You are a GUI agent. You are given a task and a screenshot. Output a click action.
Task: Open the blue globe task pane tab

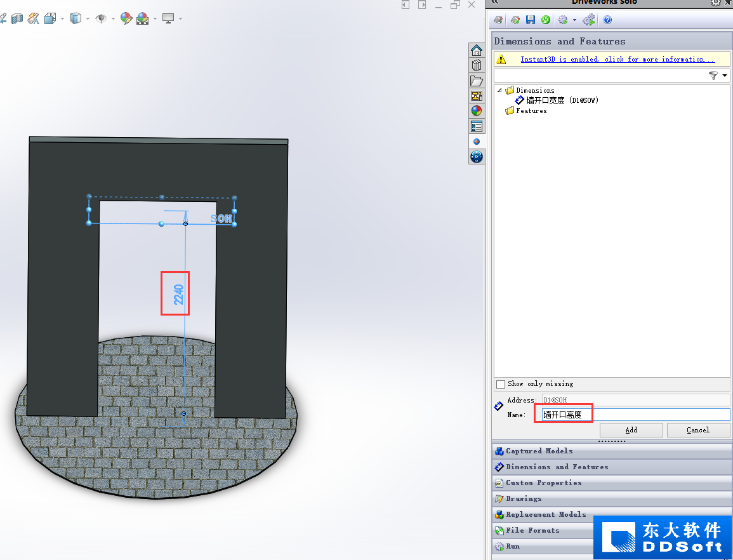[x=477, y=157]
